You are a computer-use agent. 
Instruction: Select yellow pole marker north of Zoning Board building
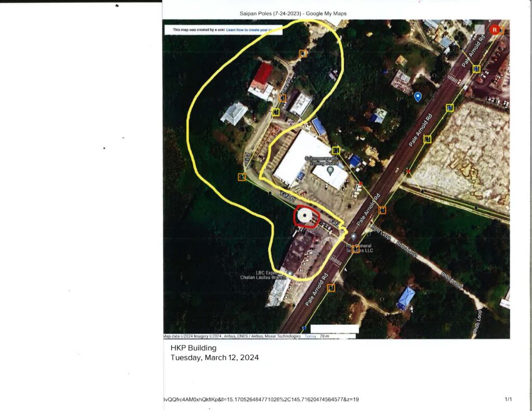pyautogui.click(x=336, y=150)
